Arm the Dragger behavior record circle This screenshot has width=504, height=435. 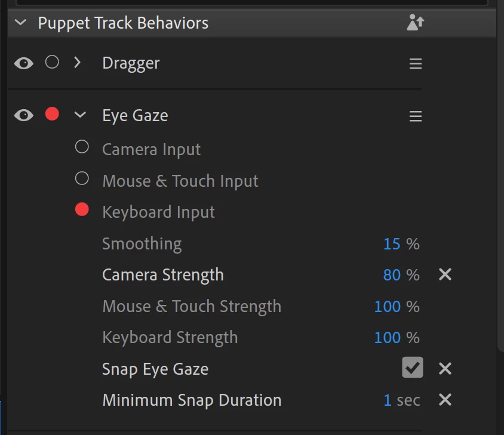[53, 62]
